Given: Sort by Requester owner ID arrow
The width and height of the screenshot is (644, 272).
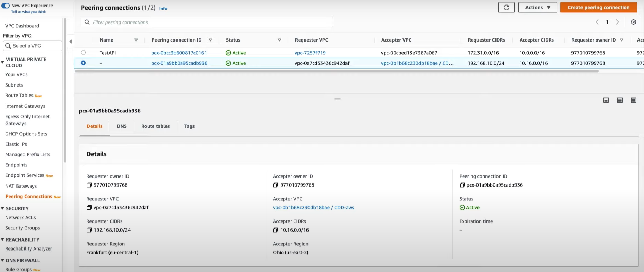Looking at the screenshot, I should (x=621, y=40).
